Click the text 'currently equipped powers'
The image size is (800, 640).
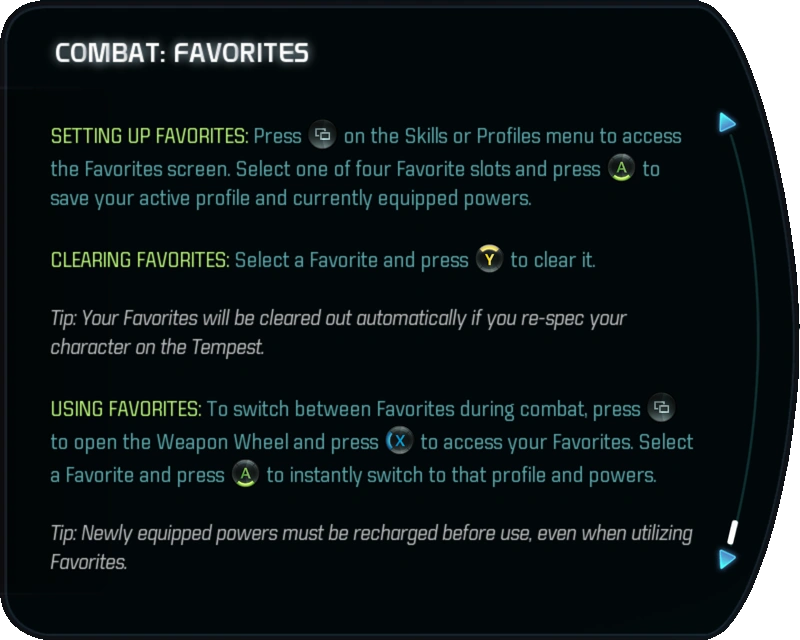click(x=410, y=198)
